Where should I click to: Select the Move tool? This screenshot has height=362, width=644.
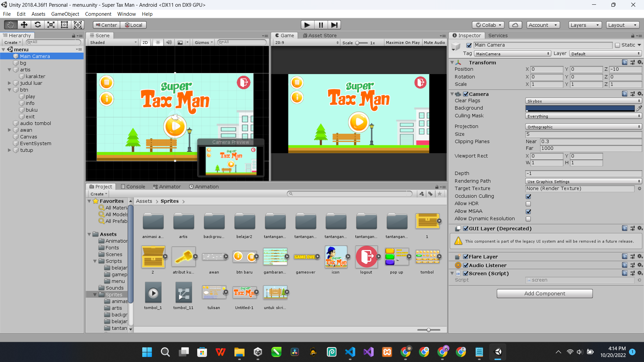coord(24,25)
